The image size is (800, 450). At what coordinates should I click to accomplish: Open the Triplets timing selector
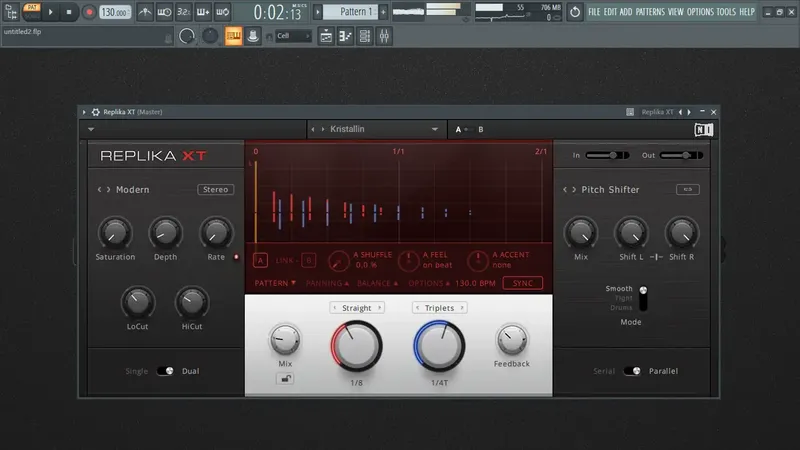[439, 308]
